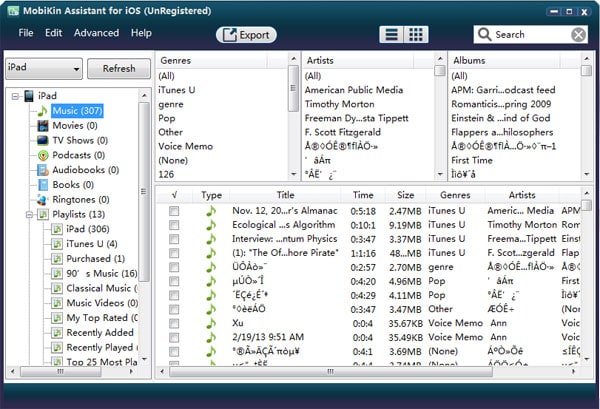Image resolution: width=600 pixels, height=409 pixels.
Task: Check the box for the 4.11MB Pop track
Action: (174, 295)
